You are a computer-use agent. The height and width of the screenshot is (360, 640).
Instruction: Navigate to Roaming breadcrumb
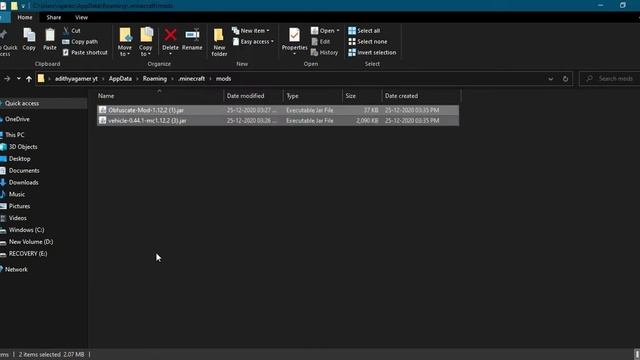[x=155, y=79]
